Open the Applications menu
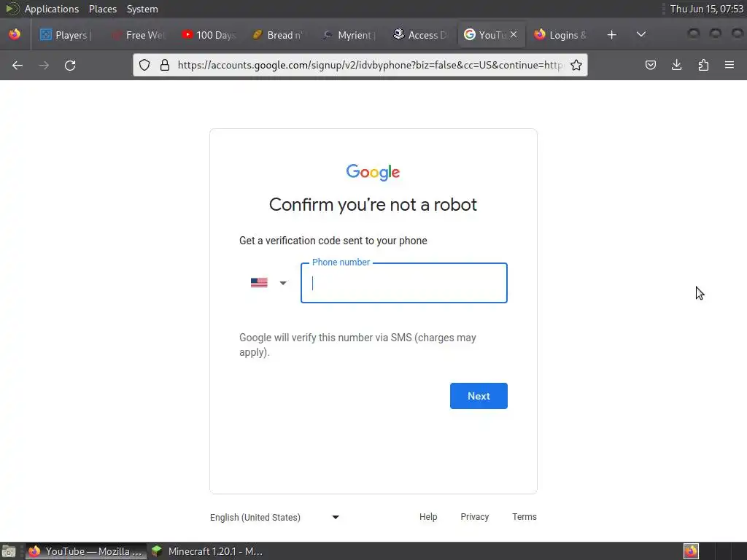The height and width of the screenshot is (560, 747). [x=52, y=9]
